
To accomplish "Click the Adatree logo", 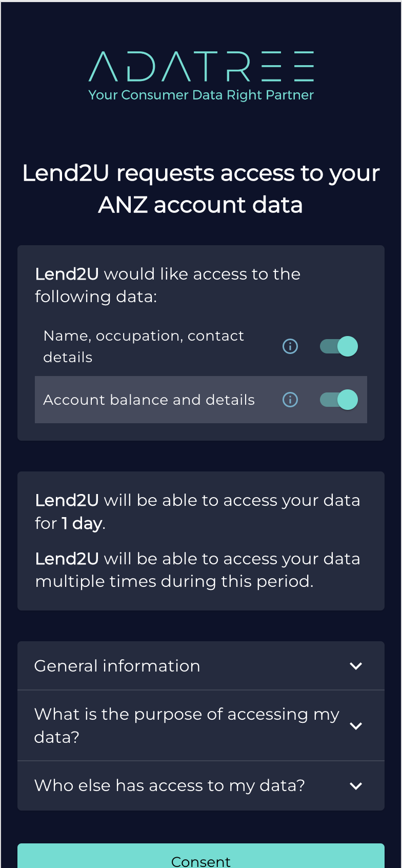I will pos(201,67).
